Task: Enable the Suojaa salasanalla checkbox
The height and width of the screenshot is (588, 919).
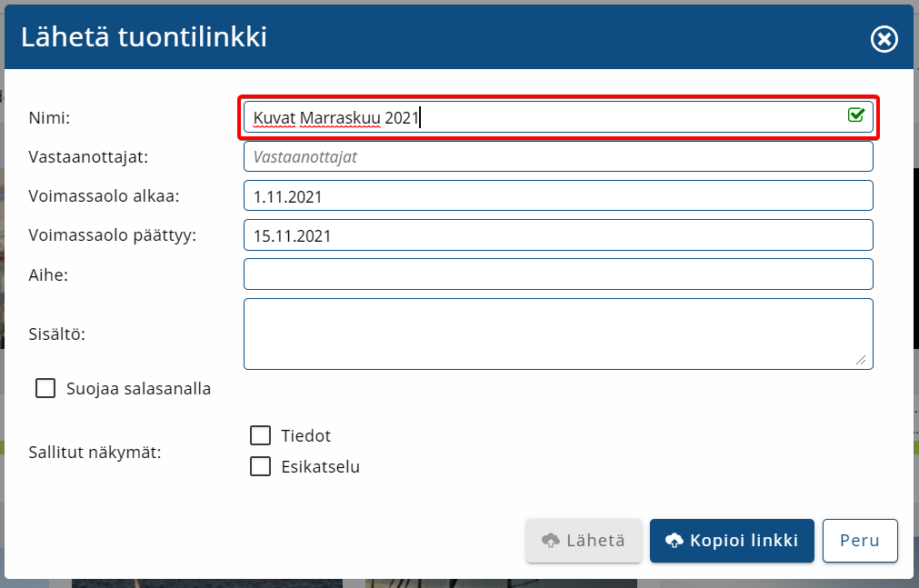Action: (x=45, y=389)
